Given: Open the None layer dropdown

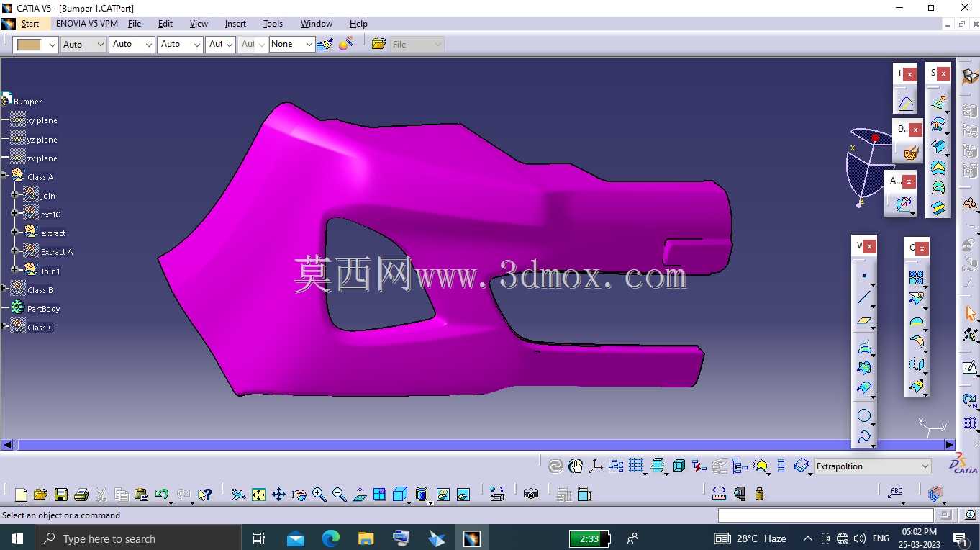Looking at the screenshot, I should click(309, 44).
